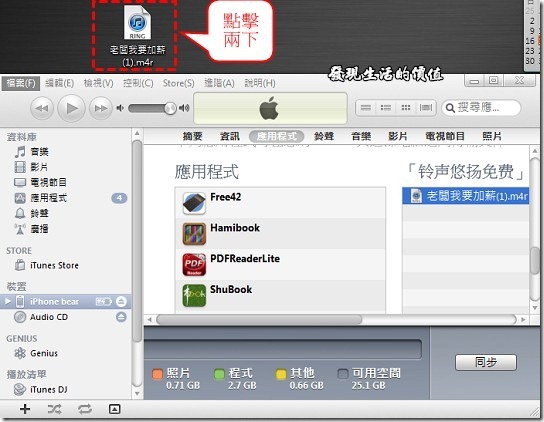544x422 pixels.
Task: Click the 照片 orange legend swatch
Action: 158,374
